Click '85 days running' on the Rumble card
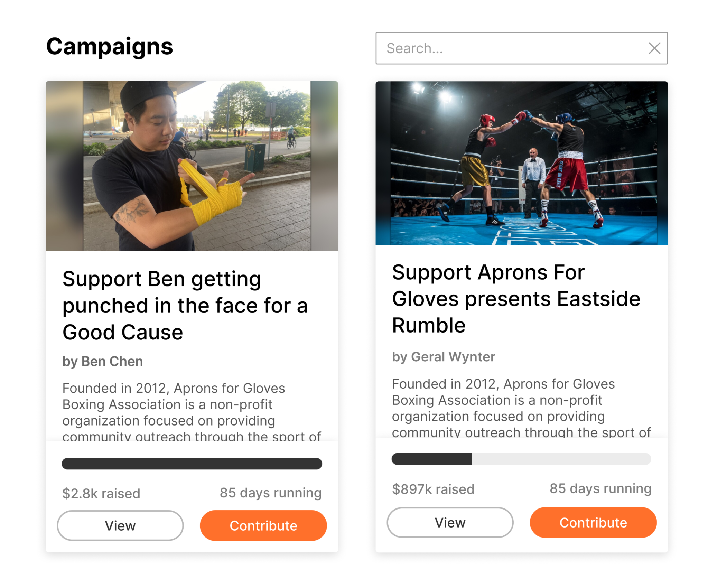This screenshot has height=588, width=708. 600,489
